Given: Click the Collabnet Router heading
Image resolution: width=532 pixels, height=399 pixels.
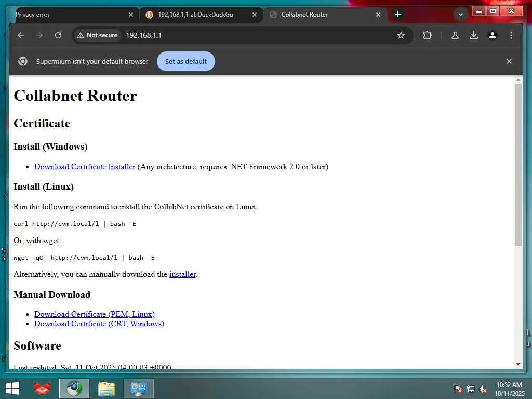Looking at the screenshot, I should tap(75, 96).
